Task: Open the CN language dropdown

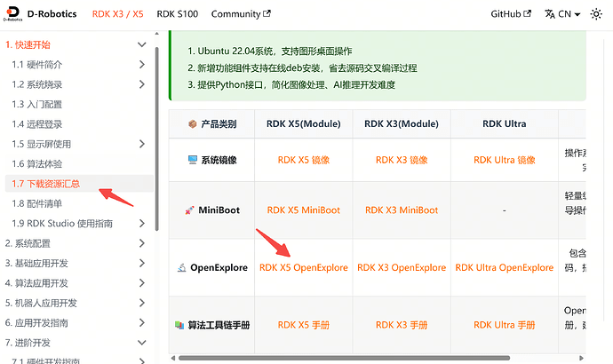Action: [562, 14]
